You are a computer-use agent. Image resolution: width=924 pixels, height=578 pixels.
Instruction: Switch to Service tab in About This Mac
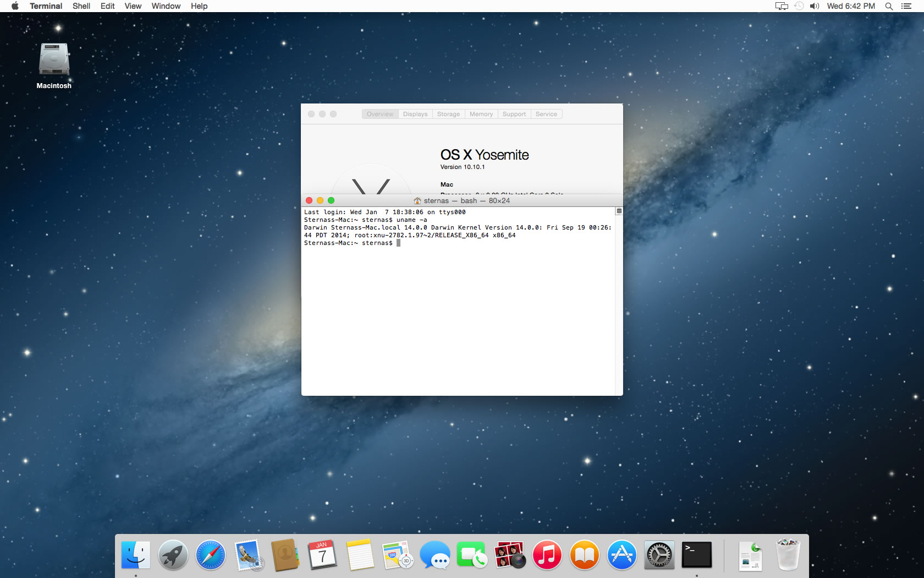tap(546, 114)
